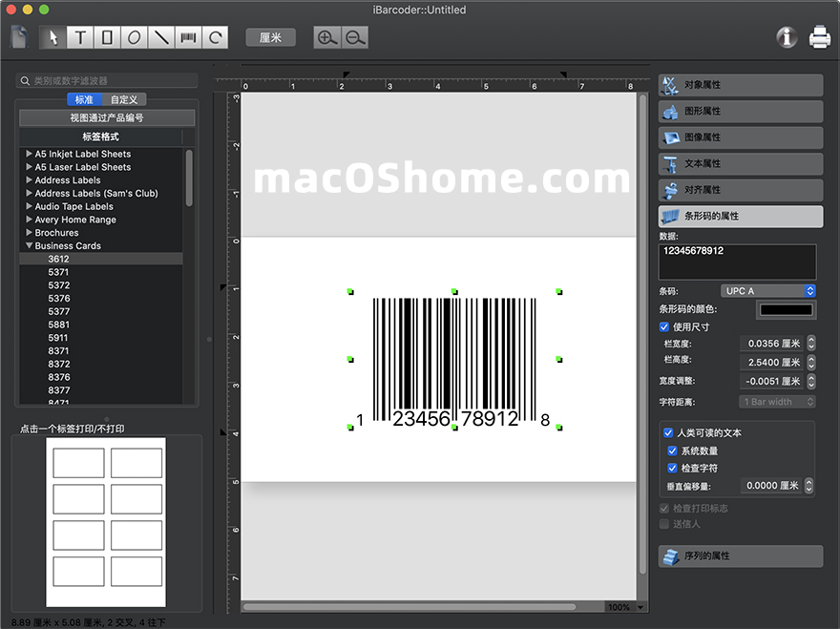Click the 栏宽度 0.0356 value field
Image resolution: width=840 pixels, height=629 pixels.
772,344
